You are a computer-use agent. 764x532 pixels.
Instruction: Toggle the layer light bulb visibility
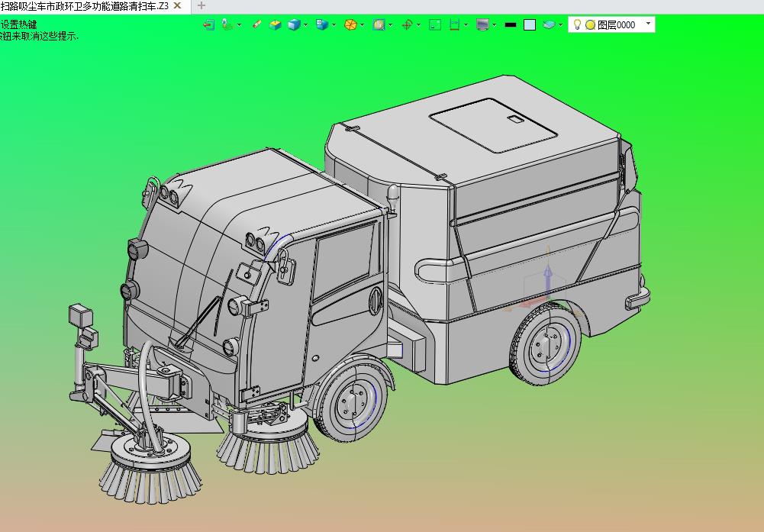(x=578, y=24)
